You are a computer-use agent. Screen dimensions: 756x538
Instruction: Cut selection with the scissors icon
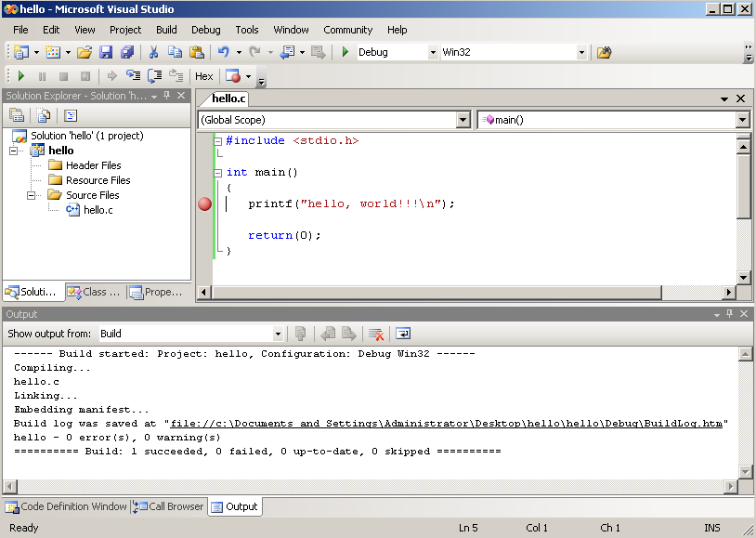(154, 52)
